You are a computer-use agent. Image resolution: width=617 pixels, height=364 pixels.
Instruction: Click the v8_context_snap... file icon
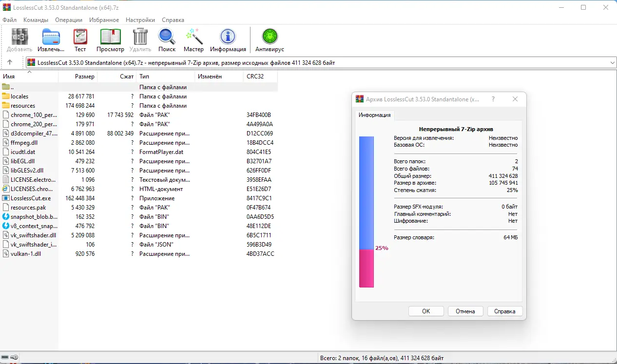click(x=6, y=226)
